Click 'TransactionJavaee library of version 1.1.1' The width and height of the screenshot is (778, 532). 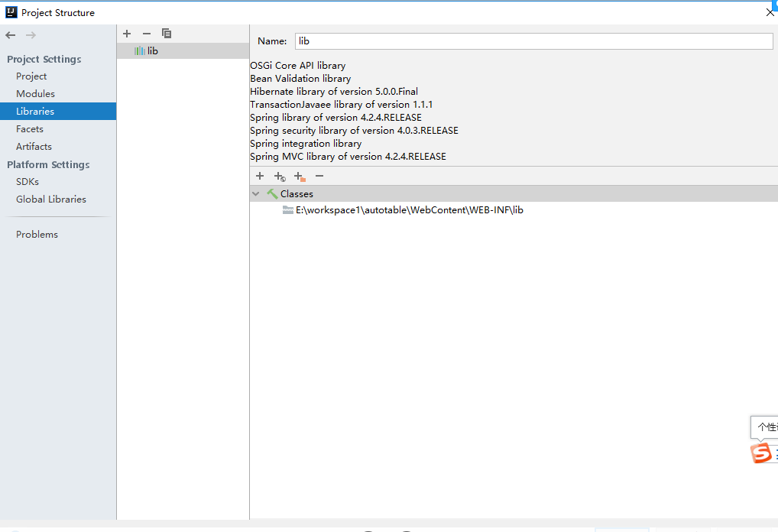click(342, 104)
